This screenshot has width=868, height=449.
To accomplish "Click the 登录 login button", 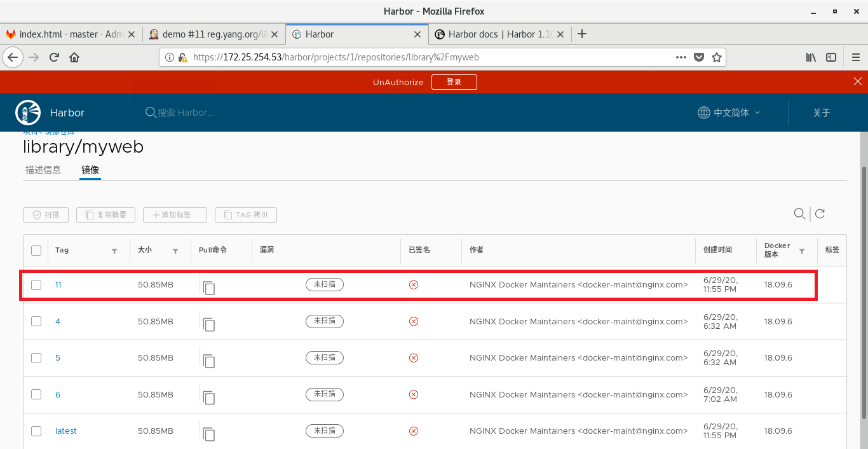I will (454, 82).
